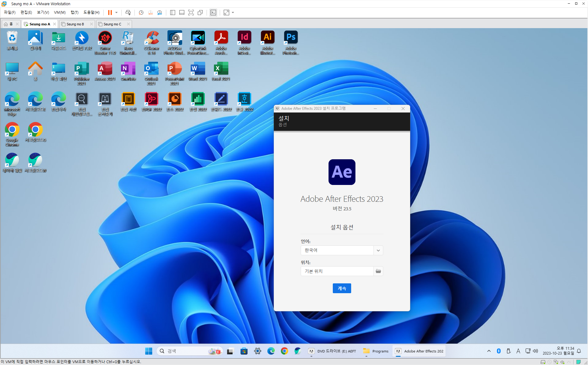Viewport: 588px width, 365px height.
Task: Toggle the console view toolbar icon
Action: pos(213,13)
